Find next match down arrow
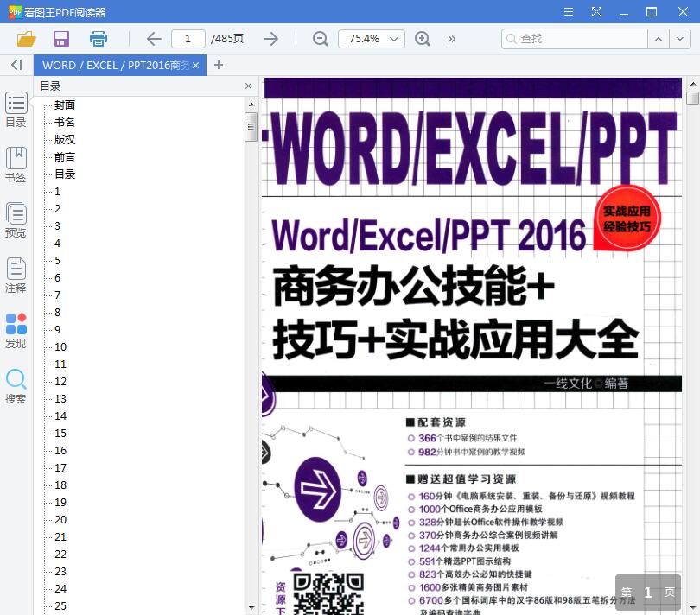 tap(680, 39)
